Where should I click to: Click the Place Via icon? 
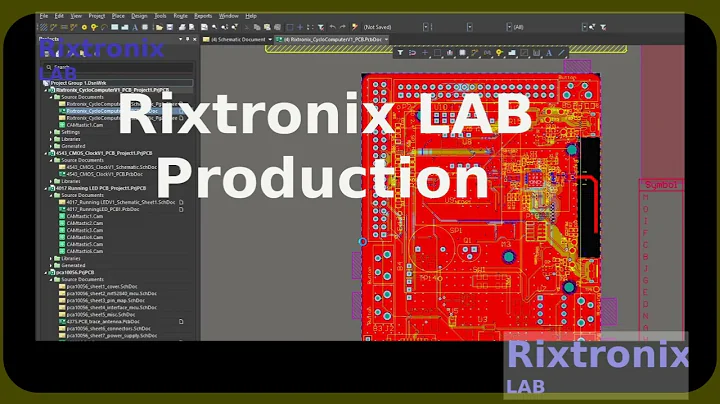pos(94,27)
